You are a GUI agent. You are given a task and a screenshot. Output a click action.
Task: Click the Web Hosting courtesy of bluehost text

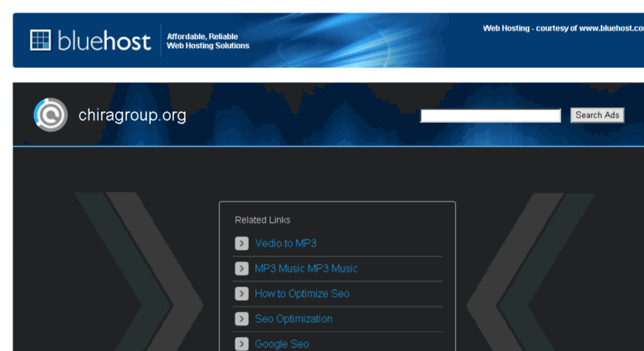point(563,28)
